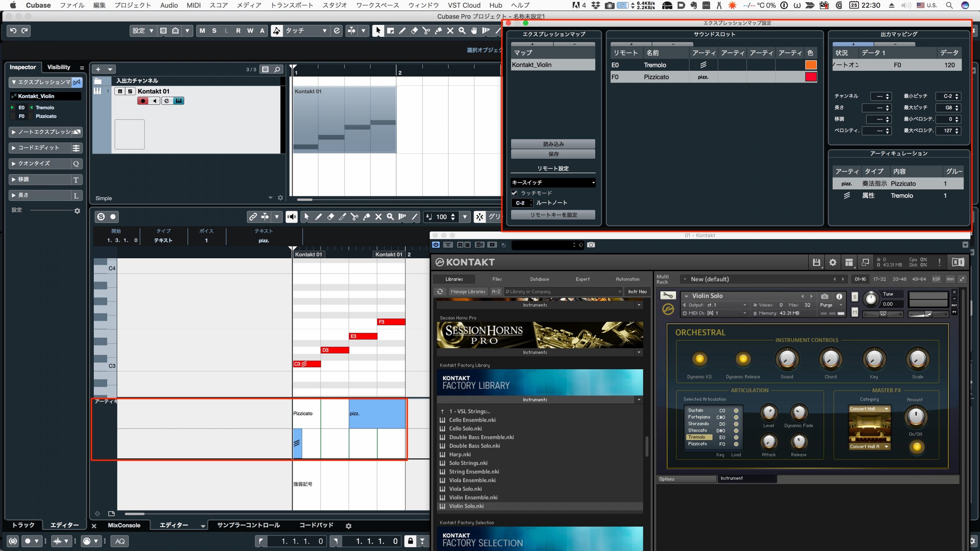Click the 保存 button
This screenshot has height=551, width=980.
(553, 154)
